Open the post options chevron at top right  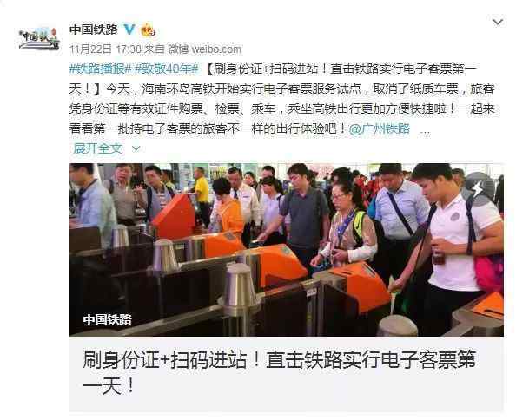pos(497,22)
